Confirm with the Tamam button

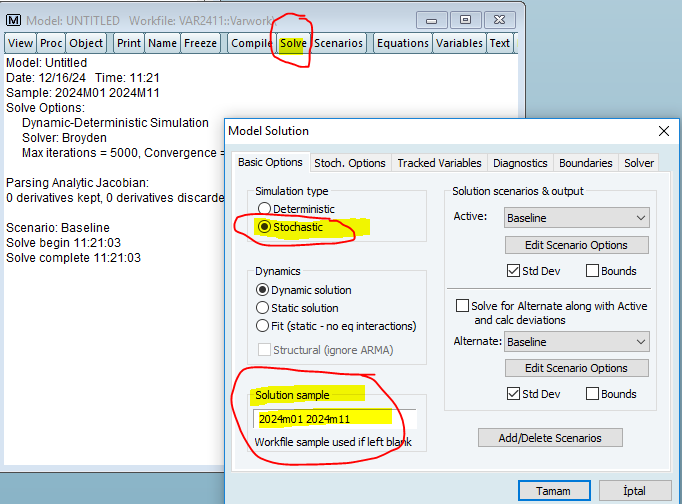click(553, 491)
